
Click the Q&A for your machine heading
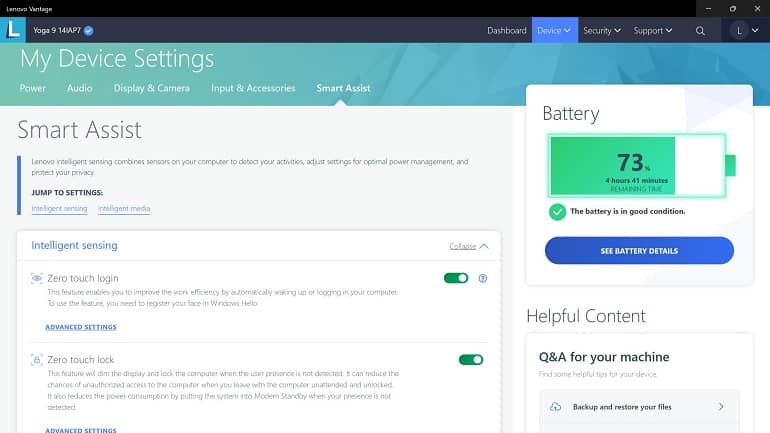(604, 357)
